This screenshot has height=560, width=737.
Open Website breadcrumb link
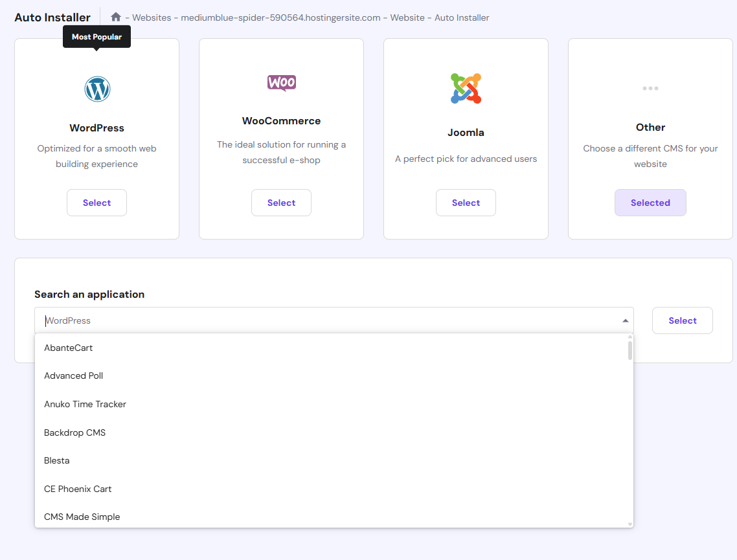407,18
